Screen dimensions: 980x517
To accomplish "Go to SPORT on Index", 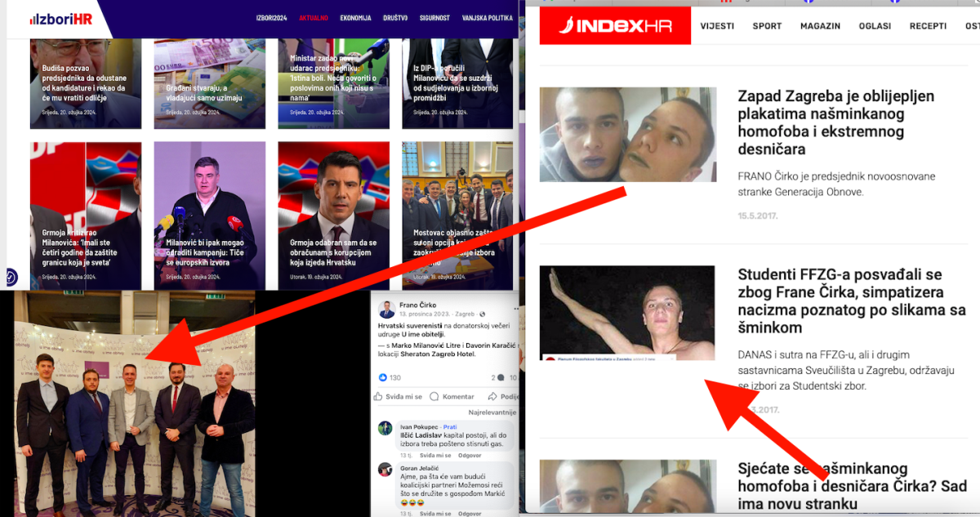I will coord(767,26).
